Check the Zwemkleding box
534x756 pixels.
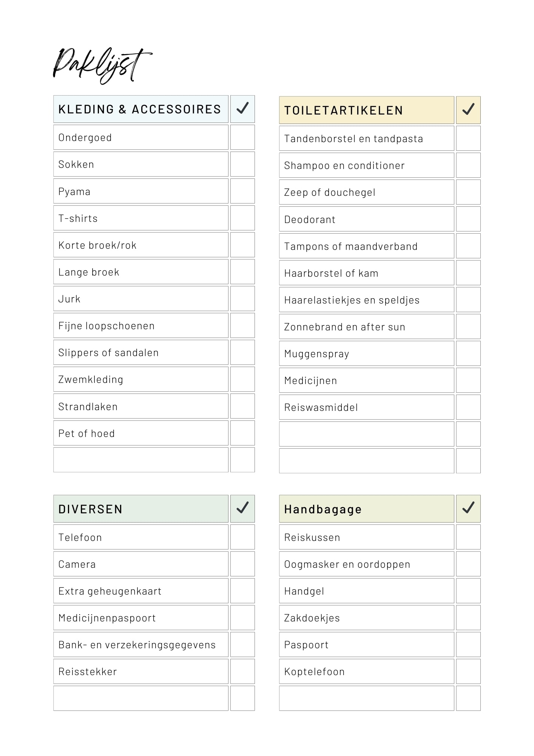click(242, 379)
